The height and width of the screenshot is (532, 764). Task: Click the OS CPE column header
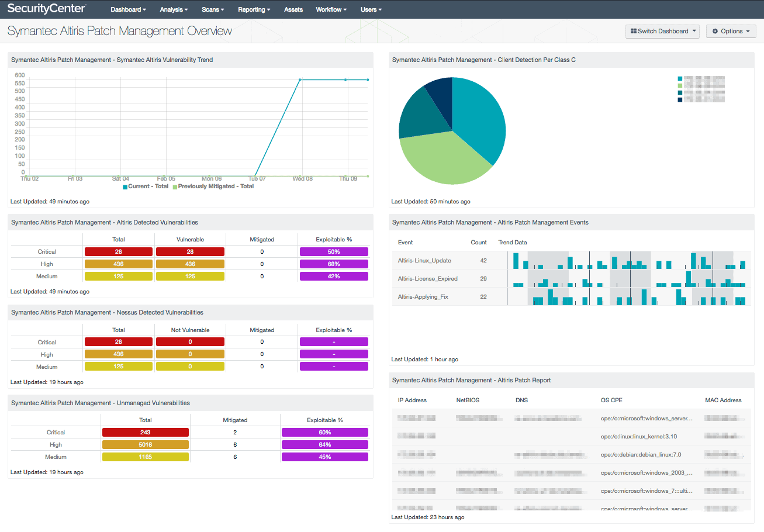pyautogui.click(x=611, y=400)
